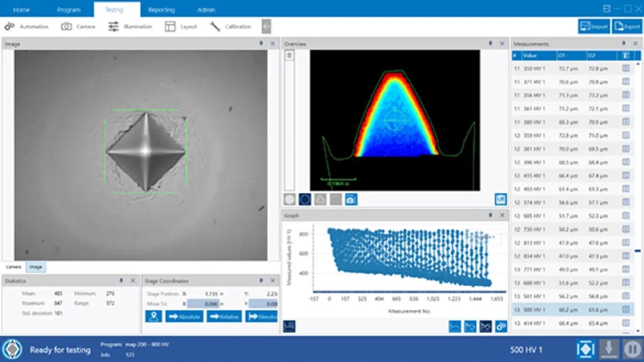This screenshot has width=644, height=362.
Task: Pin the Measurements panel
Action: [x=624, y=43]
